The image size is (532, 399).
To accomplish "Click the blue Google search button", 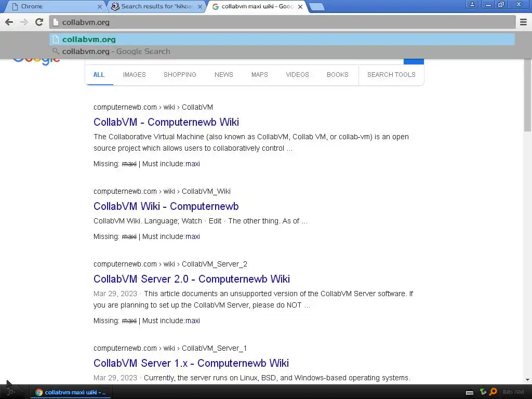I will (x=414, y=61).
